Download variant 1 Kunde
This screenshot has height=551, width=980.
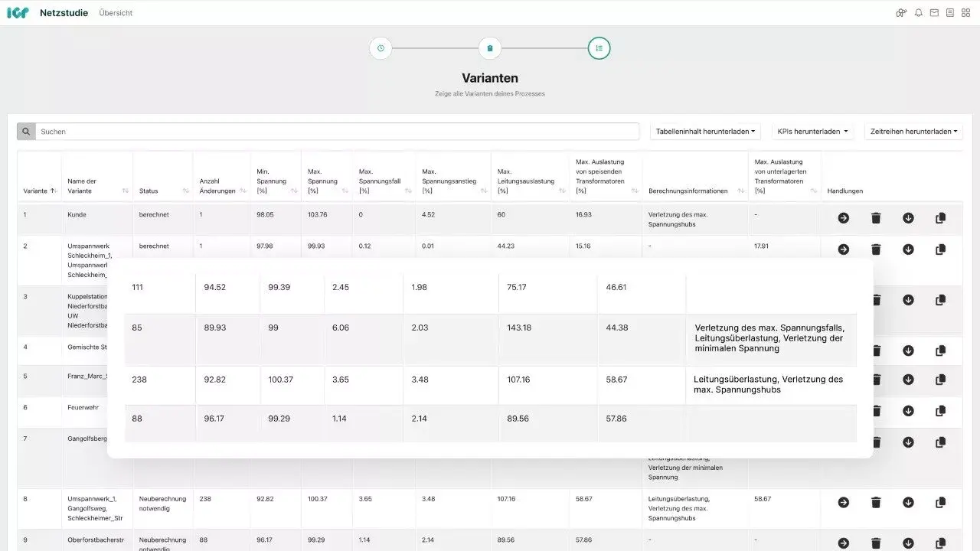908,218
